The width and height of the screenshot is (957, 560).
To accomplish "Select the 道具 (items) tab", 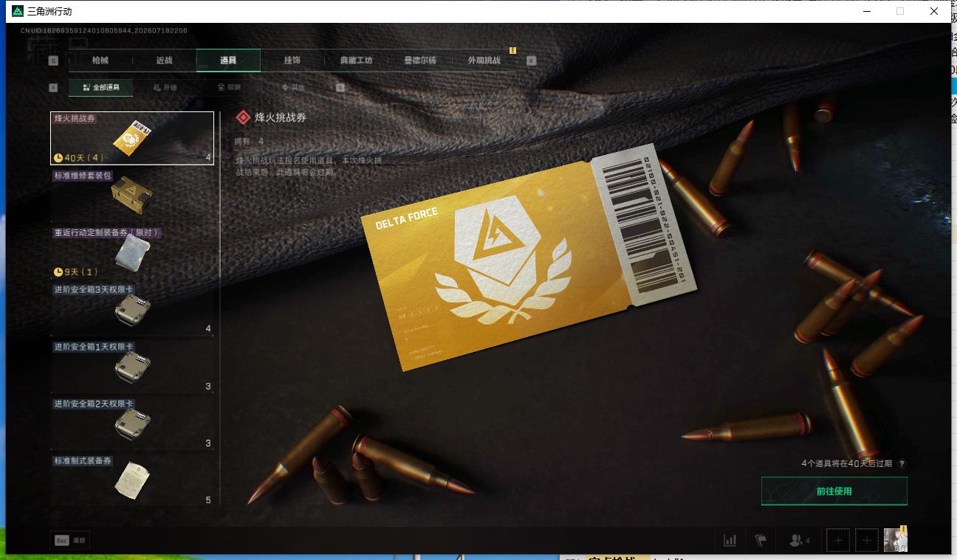I will (x=228, y=61).
